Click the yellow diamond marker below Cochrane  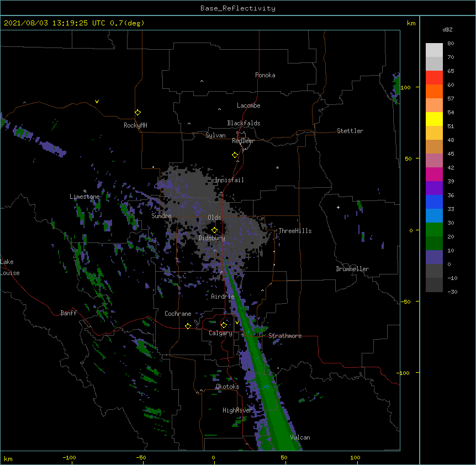click(x=188, y=326)
